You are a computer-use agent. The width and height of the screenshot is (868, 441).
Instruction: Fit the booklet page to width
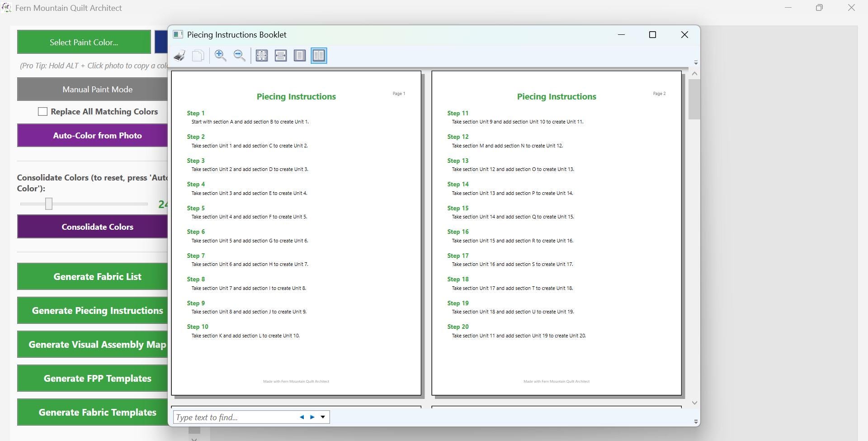coord(281,56)
